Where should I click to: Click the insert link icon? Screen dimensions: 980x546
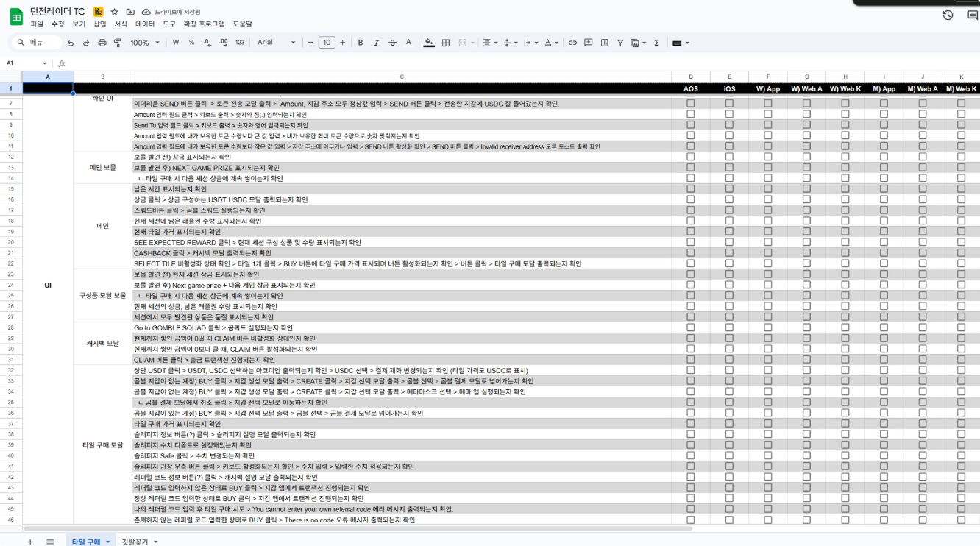pyautogui.click(x=572, y=43)
